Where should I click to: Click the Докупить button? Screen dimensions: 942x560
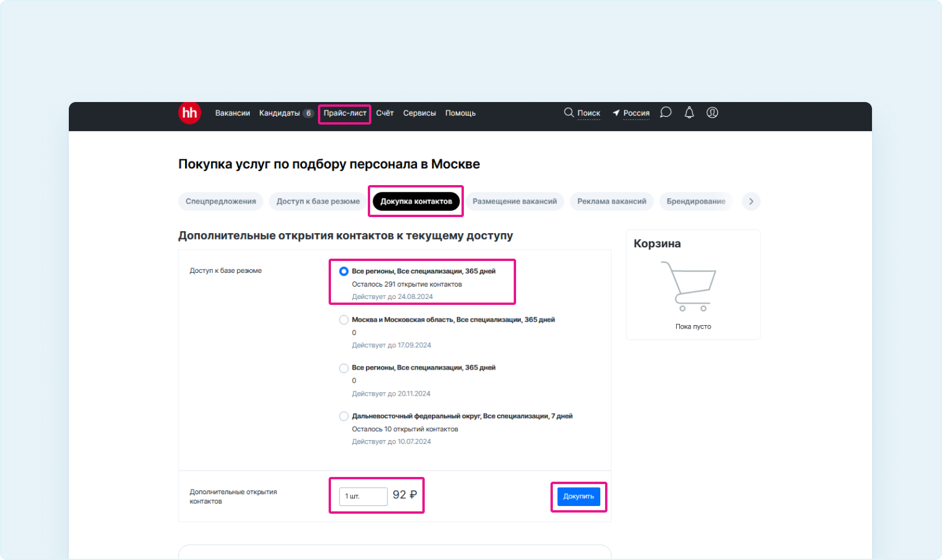(578, 497)
